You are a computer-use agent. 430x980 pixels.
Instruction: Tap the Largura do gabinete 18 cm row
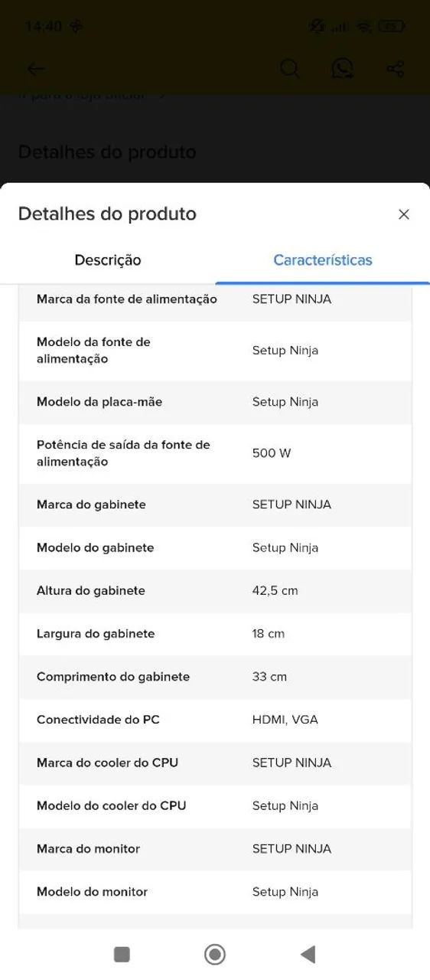215,634
